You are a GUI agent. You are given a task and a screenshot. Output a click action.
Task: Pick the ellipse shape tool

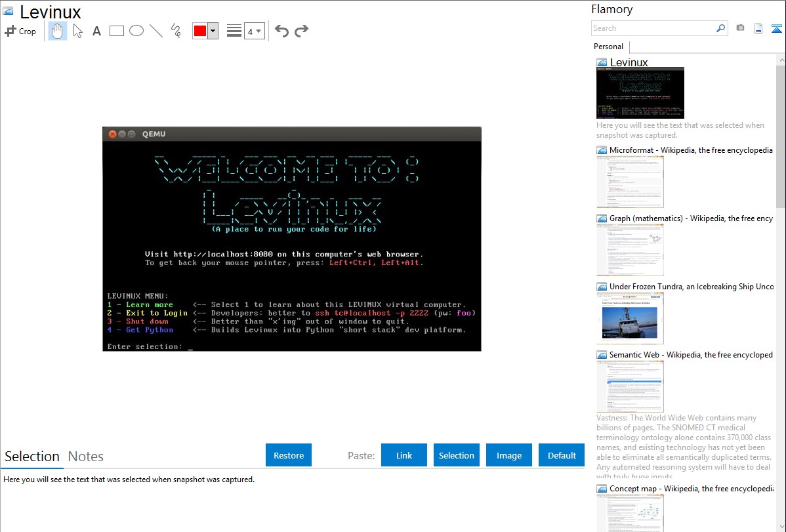coord(136,31)
